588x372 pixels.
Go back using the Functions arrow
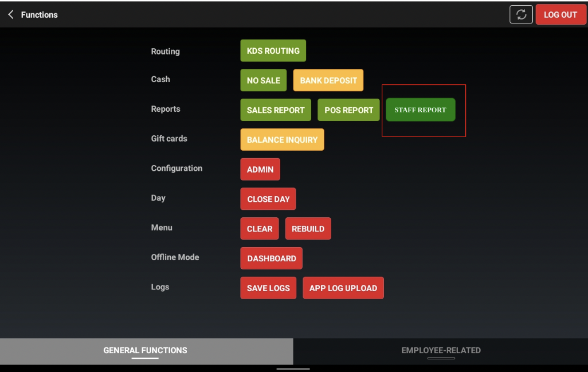click(11, 15)
